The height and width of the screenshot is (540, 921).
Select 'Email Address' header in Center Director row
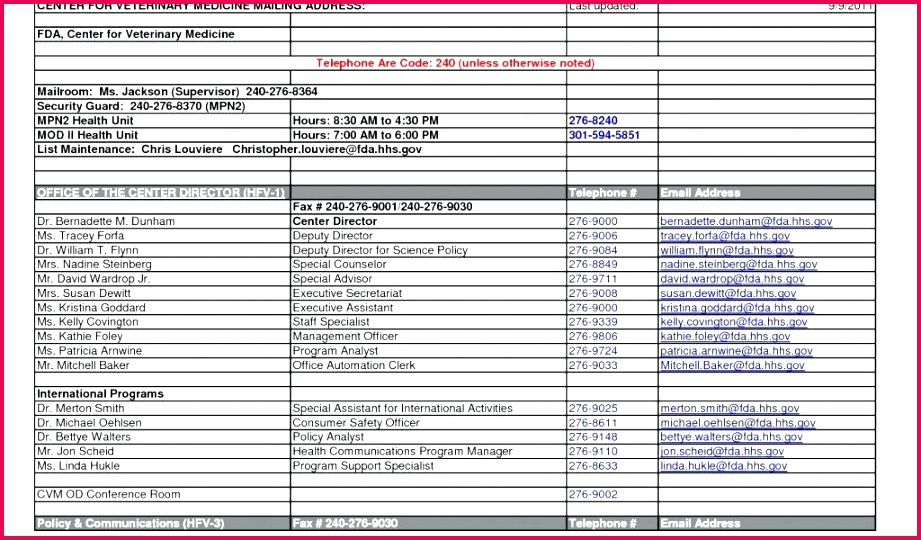coord(767,193)
